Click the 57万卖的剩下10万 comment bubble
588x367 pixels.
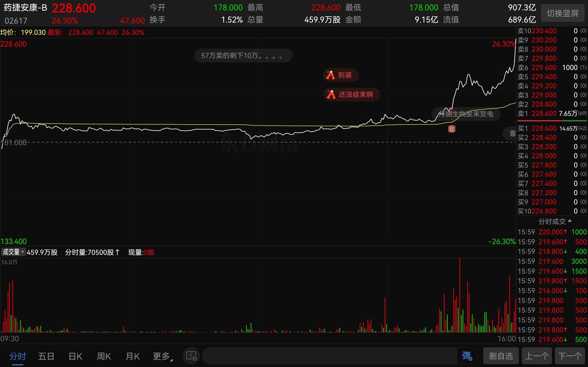tap(243, 56)
